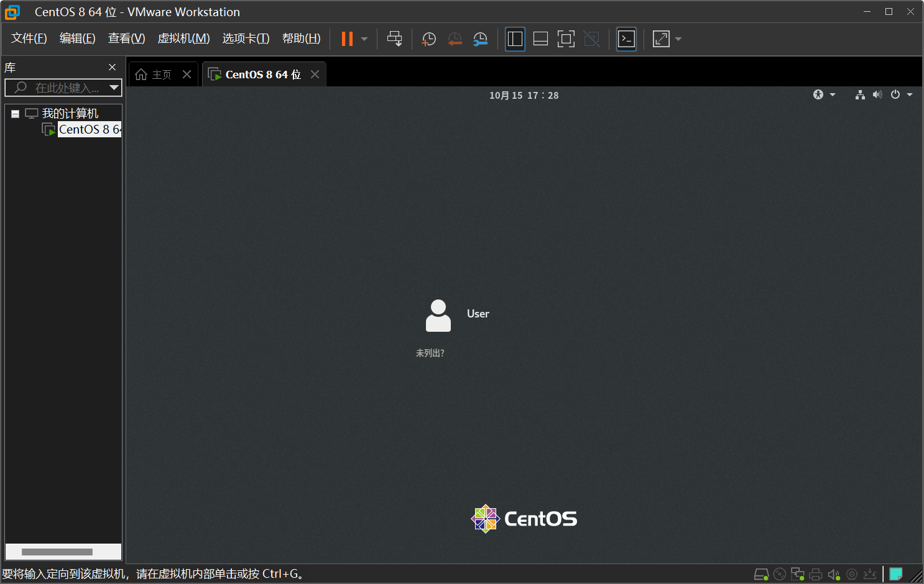This screenshot has height=584, width=924.
Task: Click the 未列出? link
Action: coord(430,353)
